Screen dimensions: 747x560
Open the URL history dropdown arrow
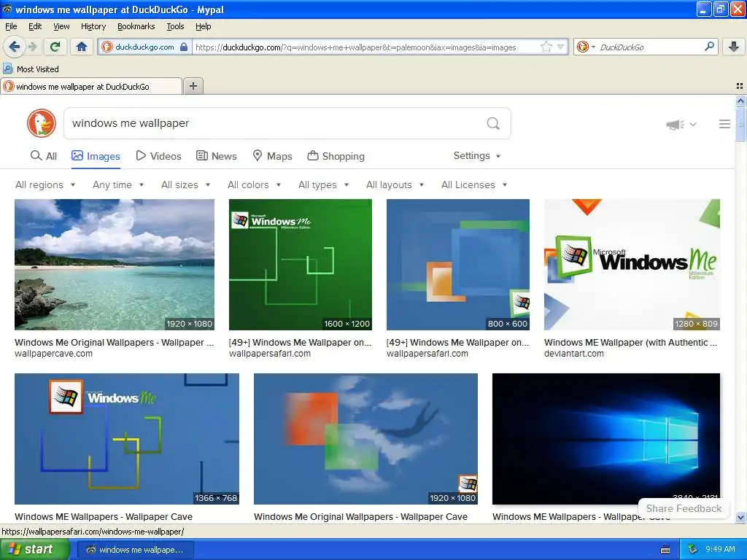[x=561, y=47]
